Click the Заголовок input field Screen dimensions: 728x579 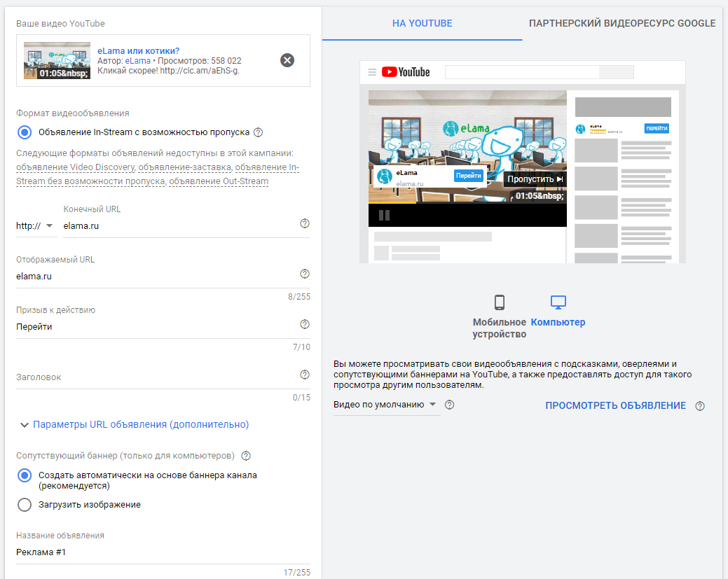click(154, 378)
